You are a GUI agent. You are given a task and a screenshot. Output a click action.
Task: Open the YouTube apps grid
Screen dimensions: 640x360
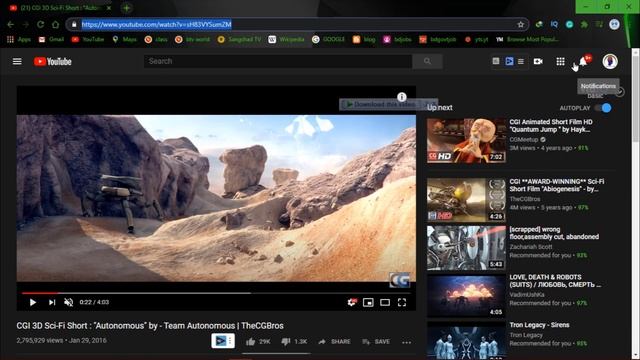point(560,61)
